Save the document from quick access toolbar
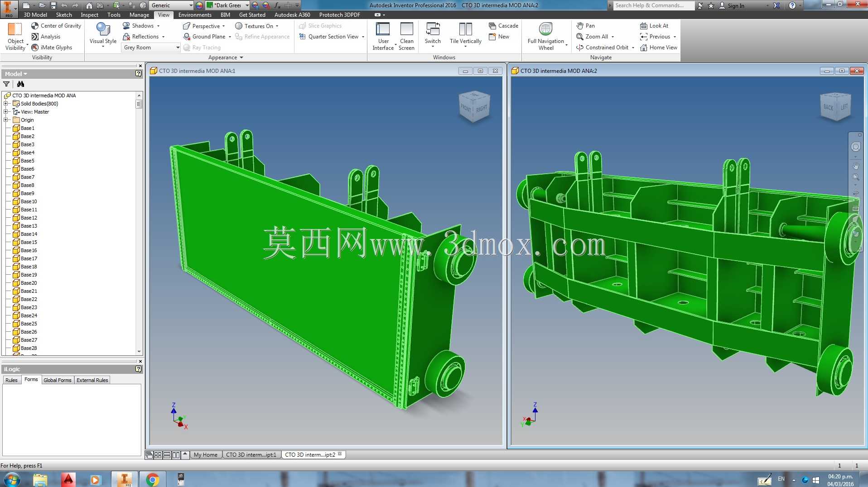 pyautogui.click(x=53, y=5)
